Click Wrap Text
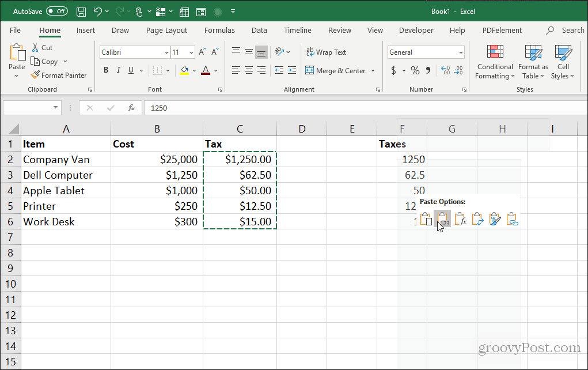The image size is (588, 370). [x=326, y=52]
